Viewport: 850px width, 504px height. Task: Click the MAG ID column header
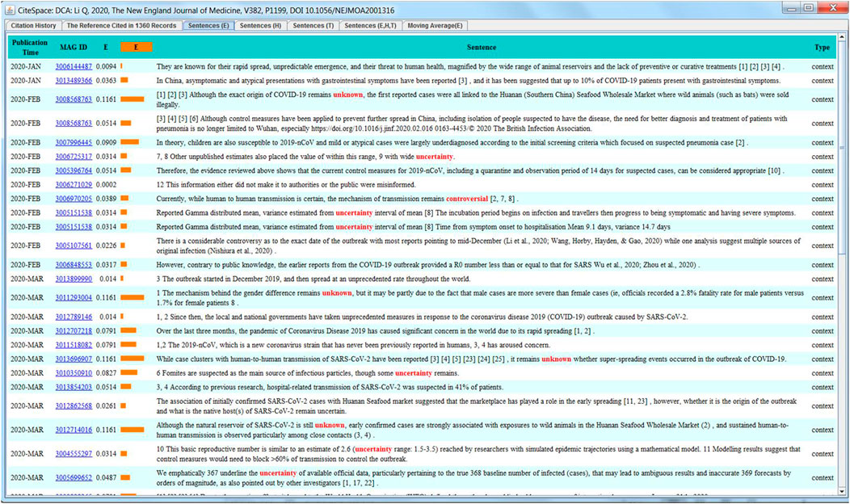74,47
